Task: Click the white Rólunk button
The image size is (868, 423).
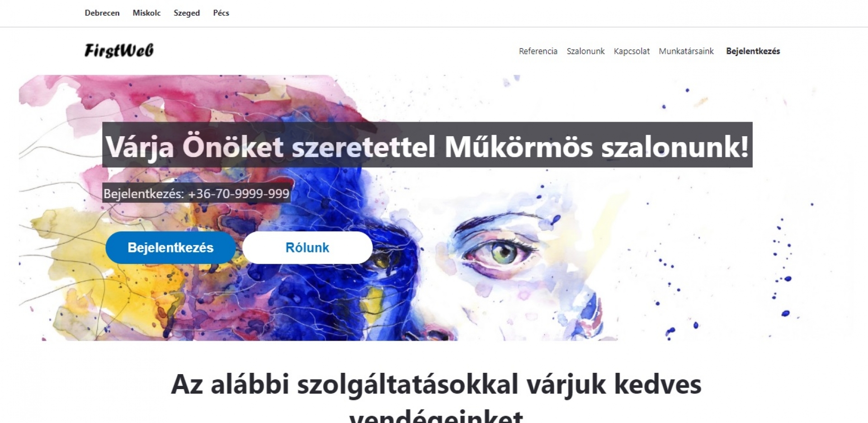Action: coord(307,247)
